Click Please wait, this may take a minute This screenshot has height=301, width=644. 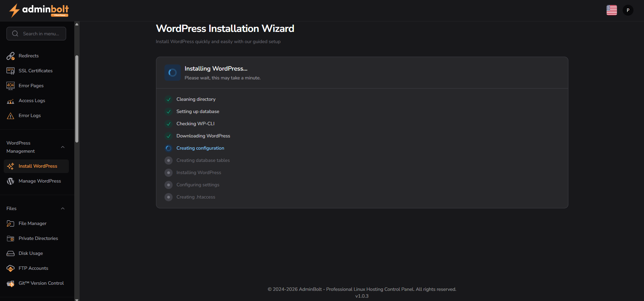click(222, 78)
